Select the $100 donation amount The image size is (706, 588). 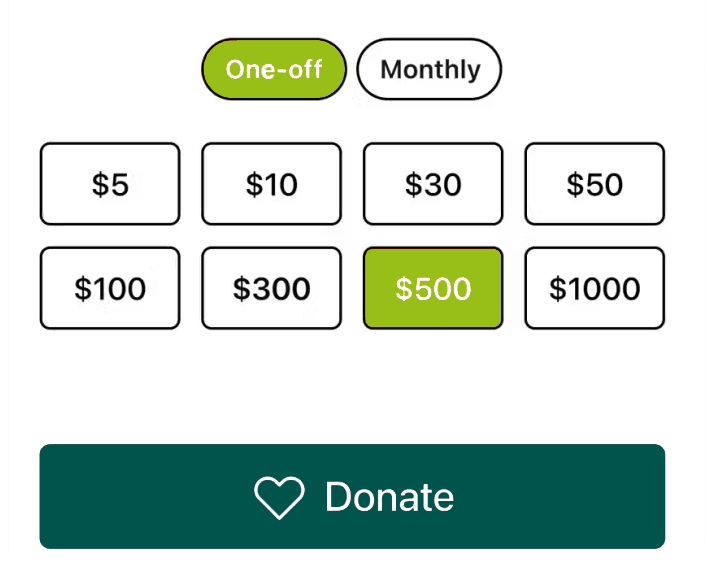(x=110, y=288)
